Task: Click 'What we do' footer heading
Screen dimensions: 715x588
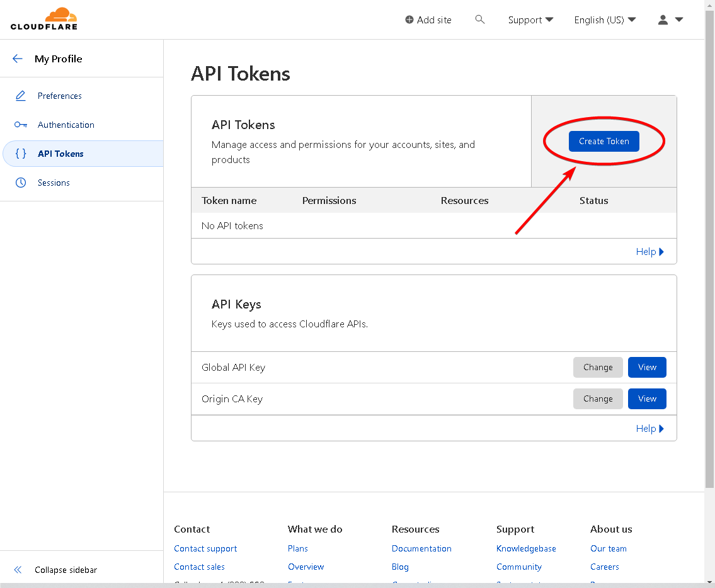Action: pos(314,529)
